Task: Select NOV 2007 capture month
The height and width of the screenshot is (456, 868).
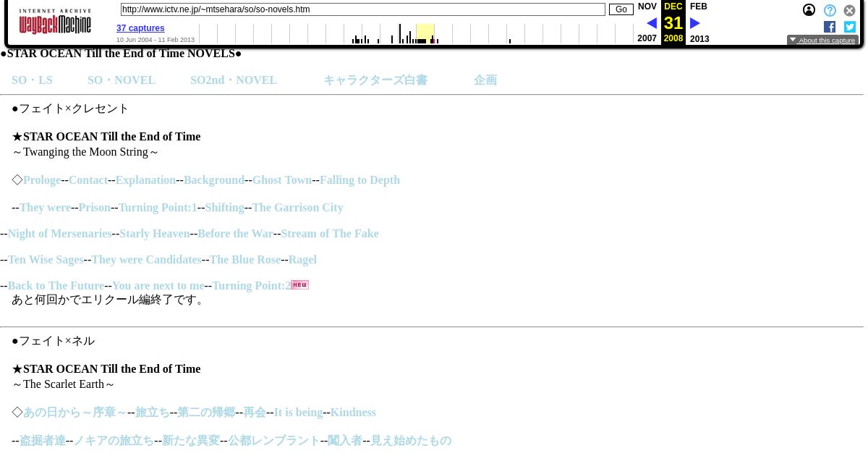Action: [x=647, y=7]
